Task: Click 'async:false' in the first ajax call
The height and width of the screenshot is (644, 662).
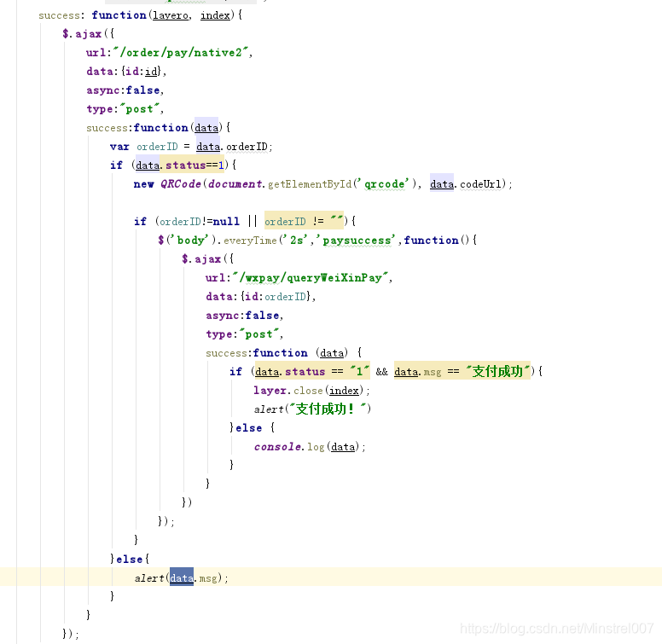Action: tap(123, 90)
